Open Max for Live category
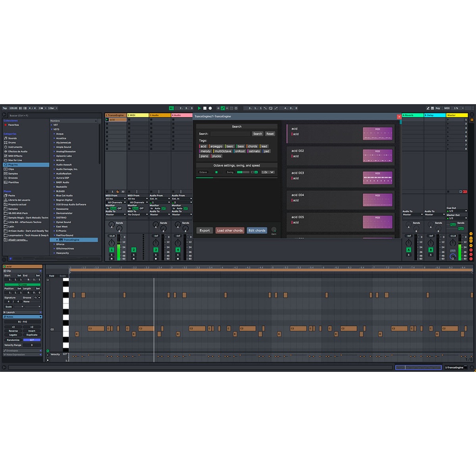476x476 pixels. (x=15, y=160)
